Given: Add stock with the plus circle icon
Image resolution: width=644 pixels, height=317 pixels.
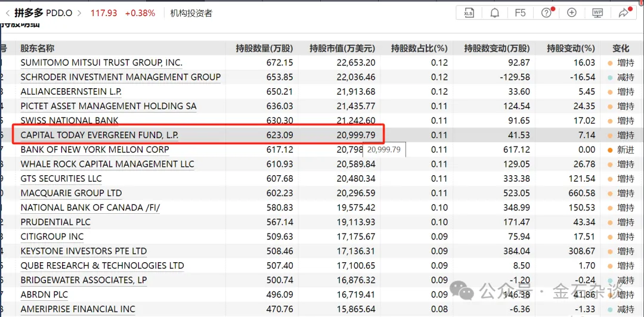Looking at the screenshot, I should click(x=571, y=13).
